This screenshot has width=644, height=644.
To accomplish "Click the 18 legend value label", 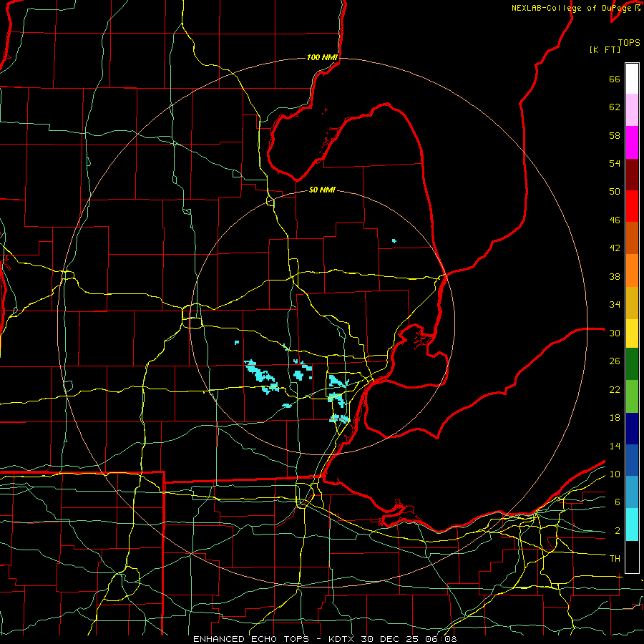I will click(615, 418).
